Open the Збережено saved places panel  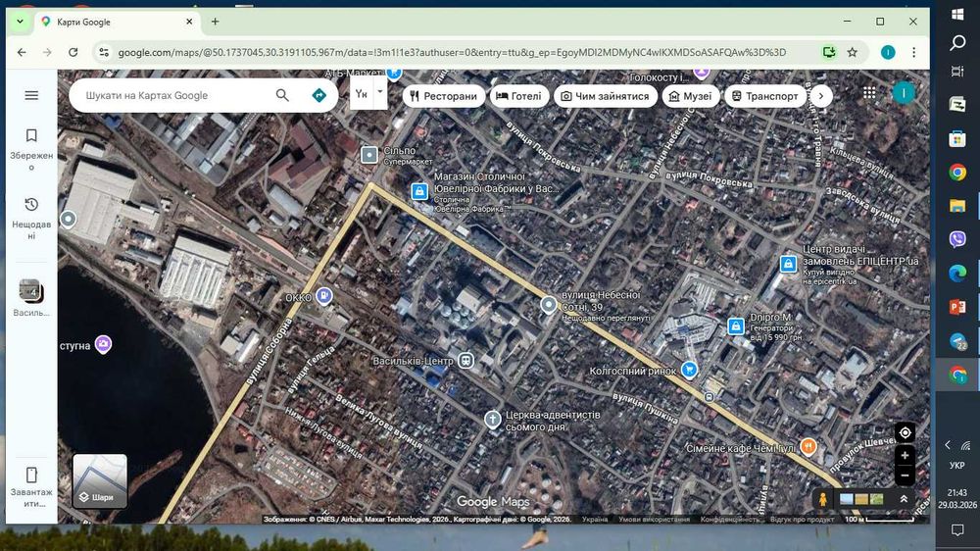click(x=31, y=149)
